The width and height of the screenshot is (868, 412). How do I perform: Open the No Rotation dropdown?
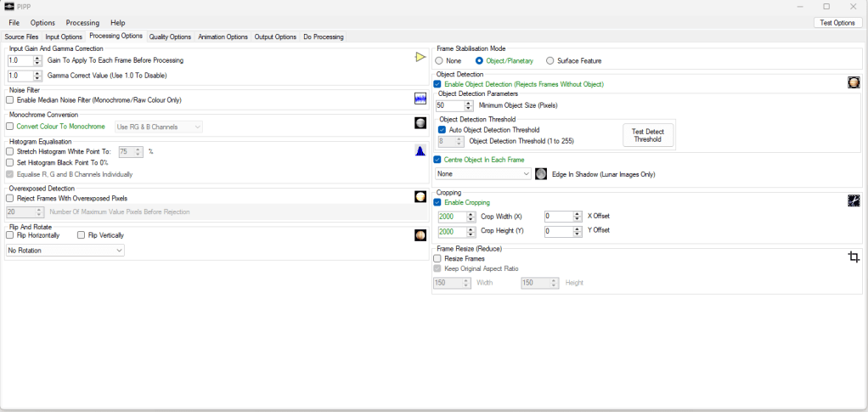[65, 251]
